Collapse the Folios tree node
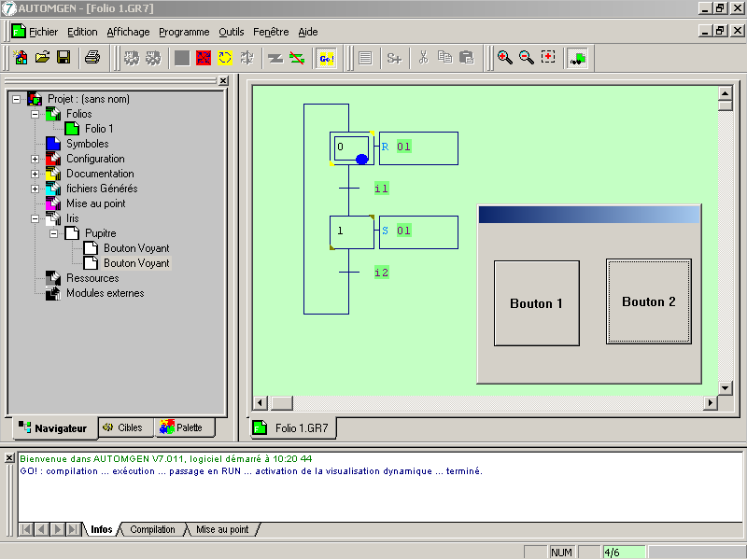 click(x=35, y=114)
